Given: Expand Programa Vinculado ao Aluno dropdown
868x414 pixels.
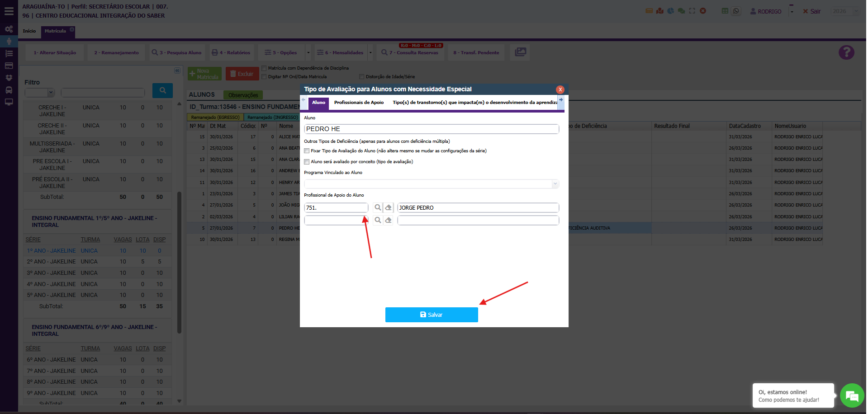Looking at the screenshot, I should pos(555,184).
